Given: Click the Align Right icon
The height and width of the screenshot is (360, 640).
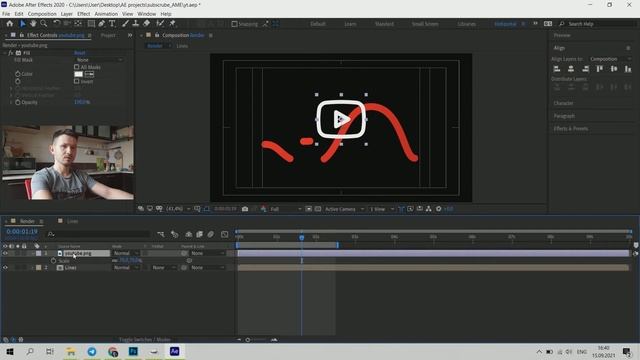Looking at the screenshot, I should click(x=585, y=69).
